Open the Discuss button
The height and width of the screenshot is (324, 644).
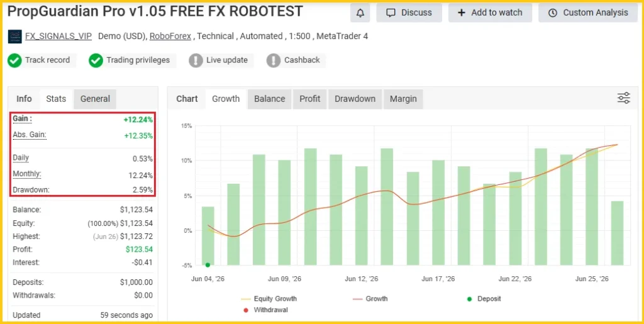click(x=409, y=13)
